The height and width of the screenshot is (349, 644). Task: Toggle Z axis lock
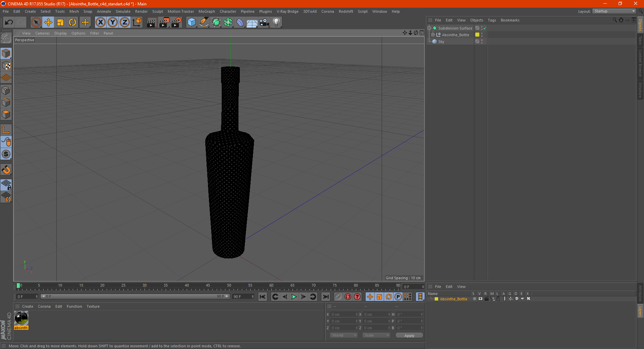[125, 22]
